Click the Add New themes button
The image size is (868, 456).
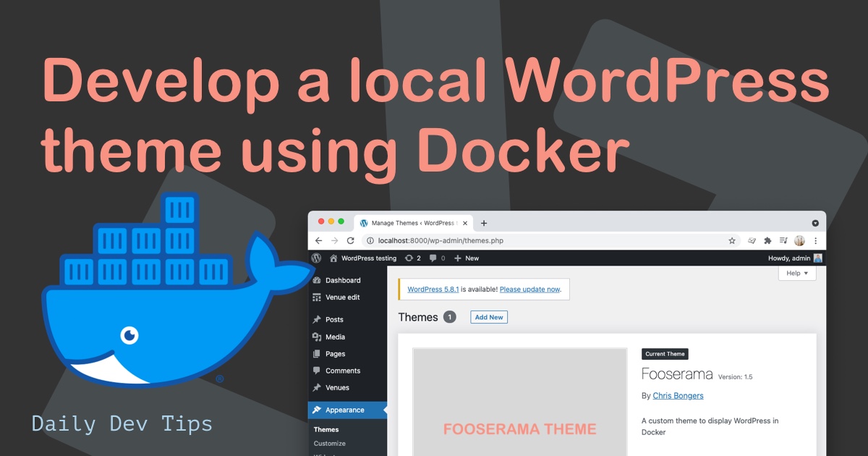[x=489, y=316]
